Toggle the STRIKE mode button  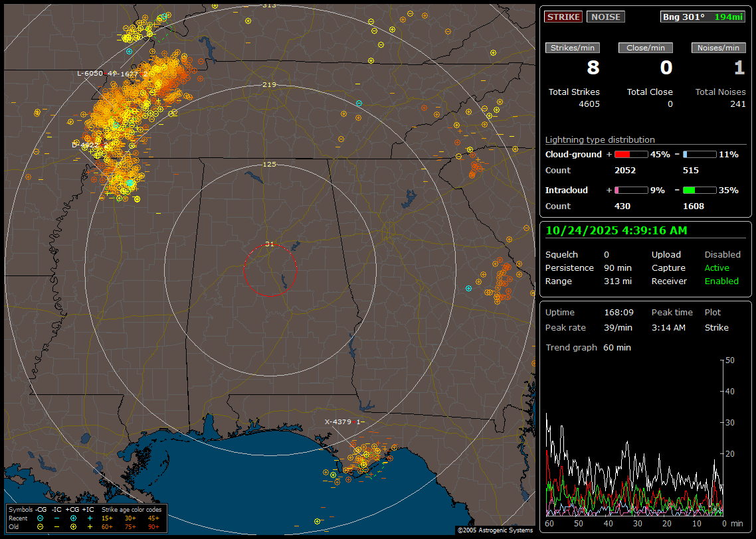click(563, 17)
